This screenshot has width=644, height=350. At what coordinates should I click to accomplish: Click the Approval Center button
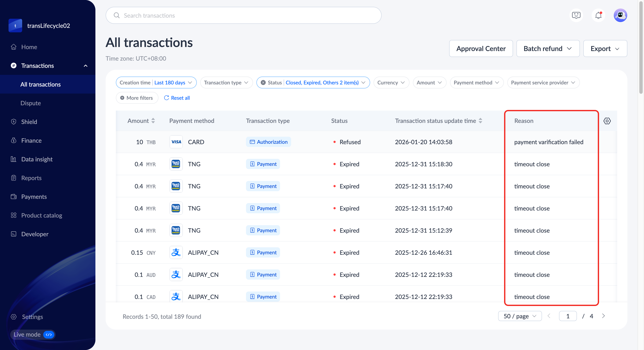coord(481,49)
